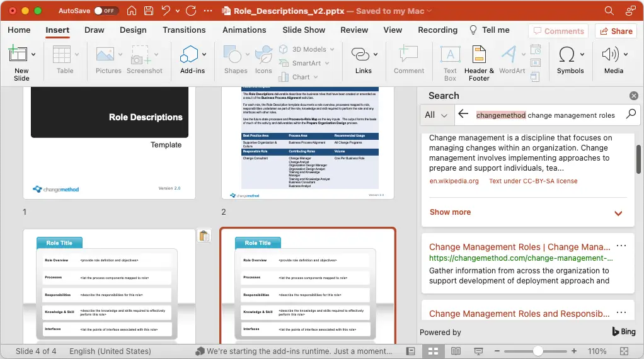Insert Symbols
Viewport: 644px width, 359px height.
point(570,60)
